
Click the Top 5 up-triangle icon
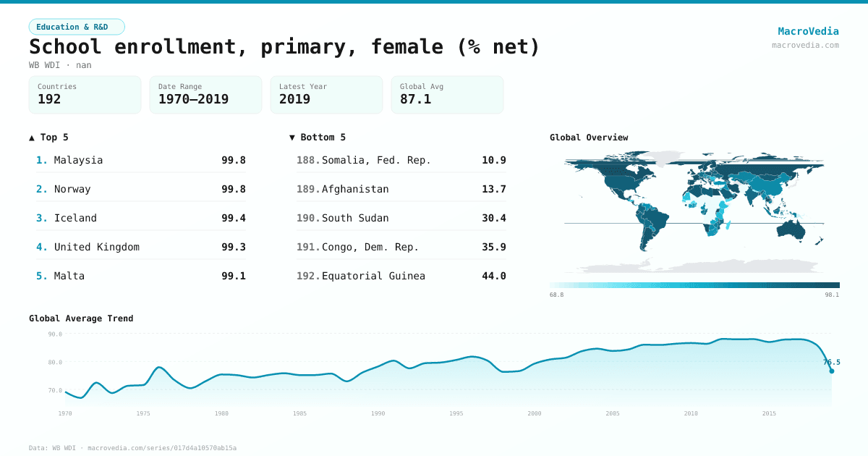pos(32,138)
